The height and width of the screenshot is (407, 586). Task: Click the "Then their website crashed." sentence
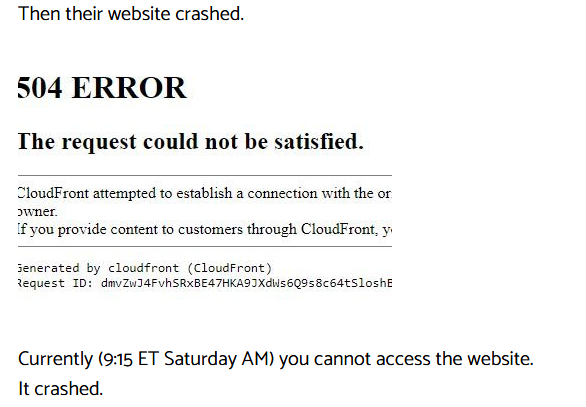(x=131, y=14)
